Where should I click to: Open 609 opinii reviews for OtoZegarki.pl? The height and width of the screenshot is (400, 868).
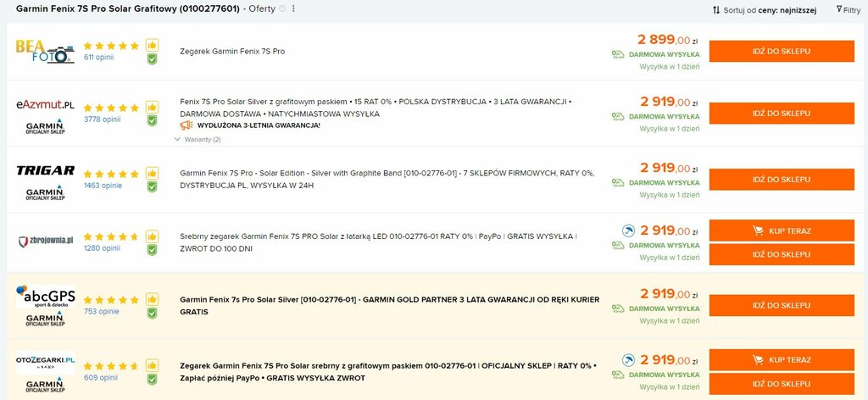coord(101,378)
